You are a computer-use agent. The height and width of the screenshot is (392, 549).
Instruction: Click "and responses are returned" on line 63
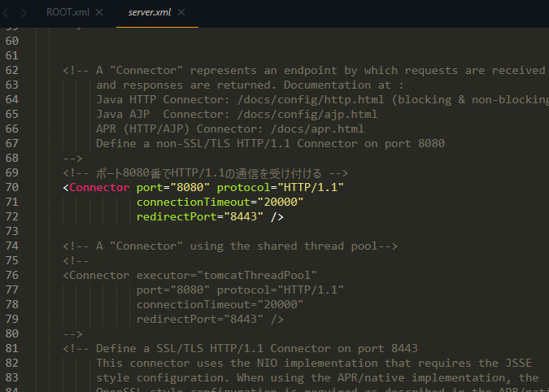pyautogui.click(x=183, y=85)
